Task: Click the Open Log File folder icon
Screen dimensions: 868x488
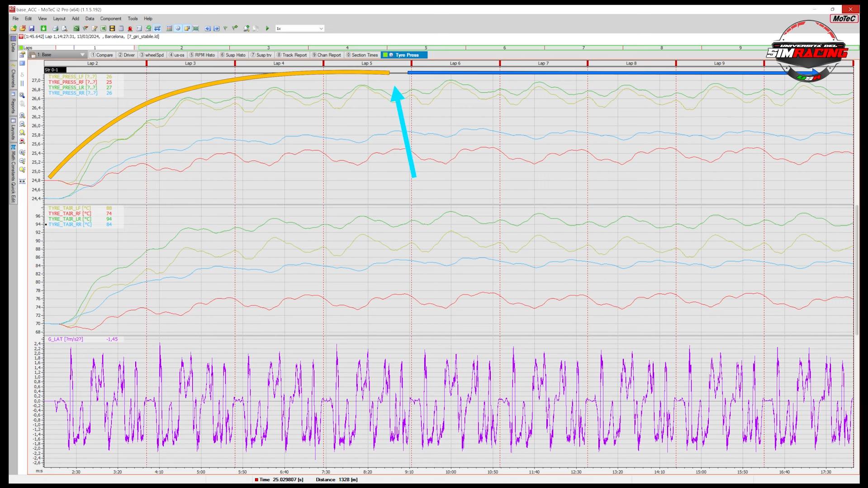Action: tap(14, 28)
